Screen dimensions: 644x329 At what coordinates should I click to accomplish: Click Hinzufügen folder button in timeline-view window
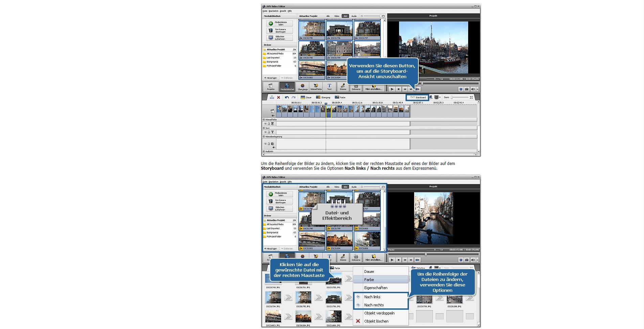click(x=271, y=78)
